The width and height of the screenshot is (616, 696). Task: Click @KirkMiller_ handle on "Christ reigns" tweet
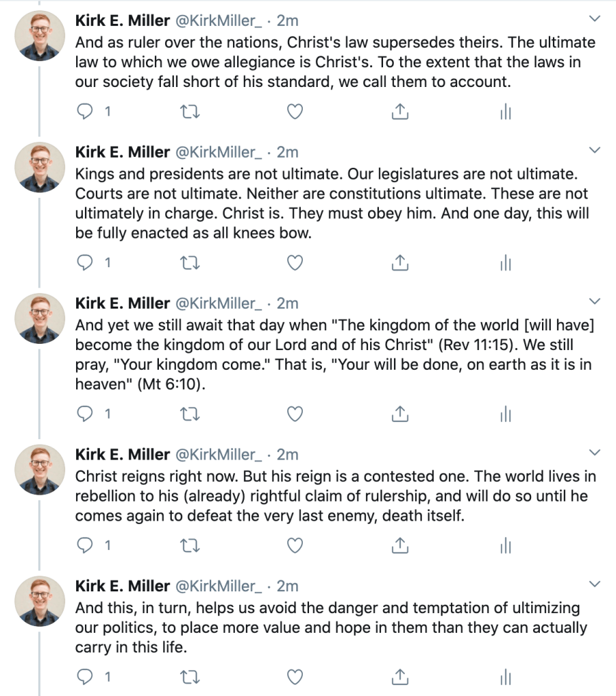(x=219, y=455)
